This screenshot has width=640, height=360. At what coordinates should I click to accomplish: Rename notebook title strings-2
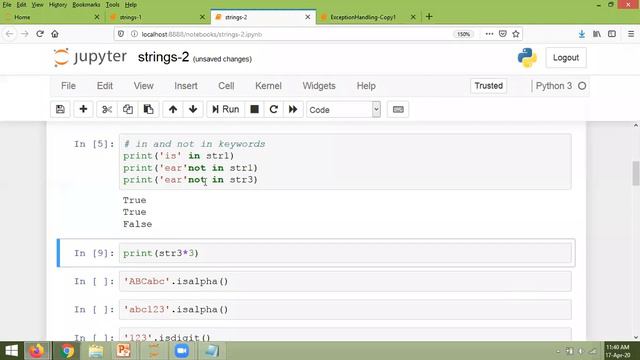pos(163,57)
